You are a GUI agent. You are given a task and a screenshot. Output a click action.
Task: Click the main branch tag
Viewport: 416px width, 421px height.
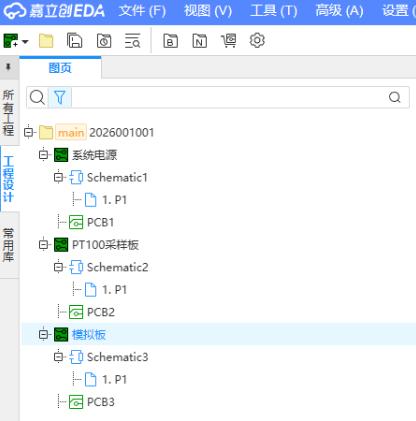tap(71, 132)
